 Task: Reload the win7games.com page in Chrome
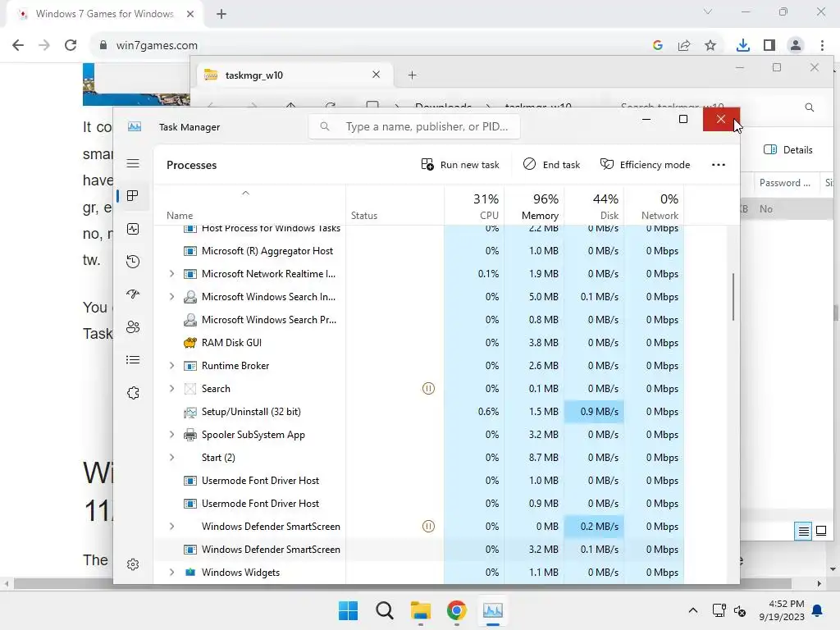71,45
